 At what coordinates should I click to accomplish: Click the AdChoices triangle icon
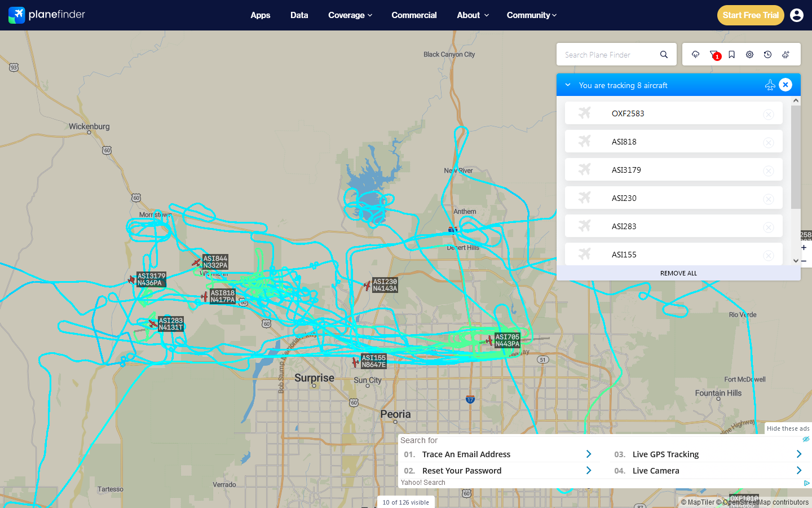(x=806, y=483)
